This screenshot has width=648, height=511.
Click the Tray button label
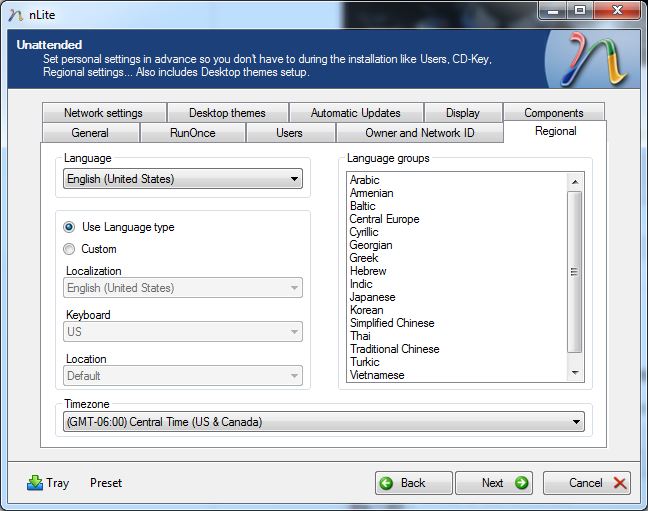(57, 483)
